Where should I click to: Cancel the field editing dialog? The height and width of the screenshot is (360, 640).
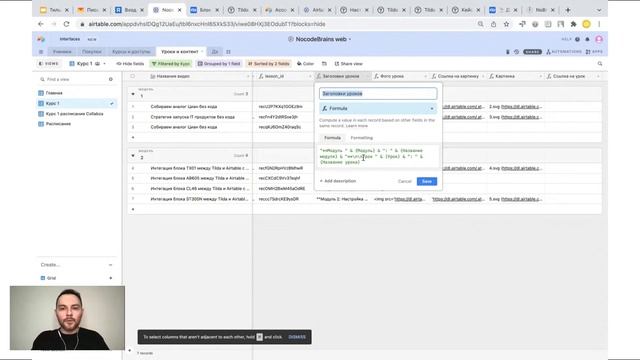[404, 181]
